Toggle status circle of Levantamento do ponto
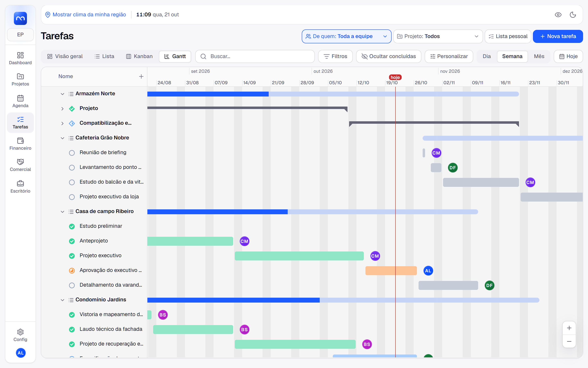The height and width of the screenshot is (368, 588). click(72, 167)
